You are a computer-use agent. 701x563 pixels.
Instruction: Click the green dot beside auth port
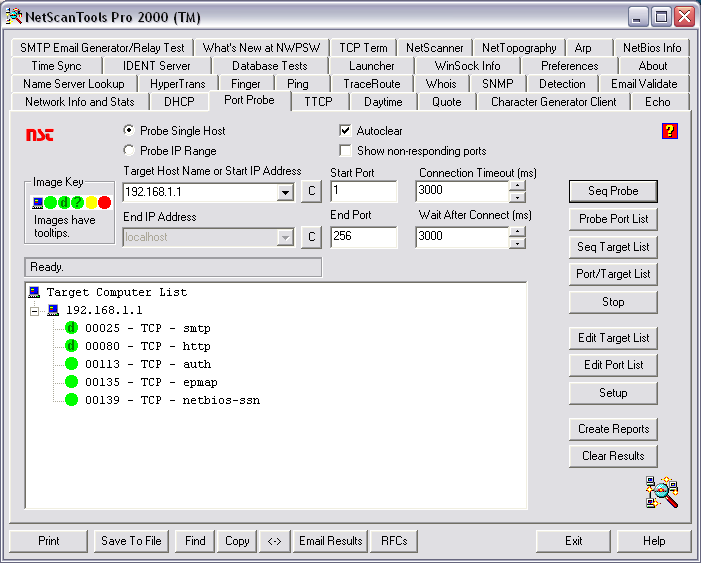[71, 364]
